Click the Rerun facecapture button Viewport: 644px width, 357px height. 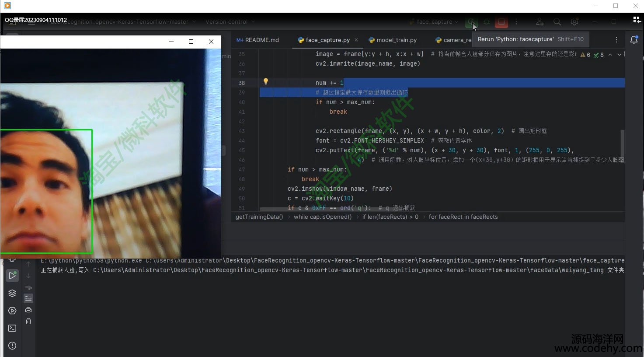point(471,22)
